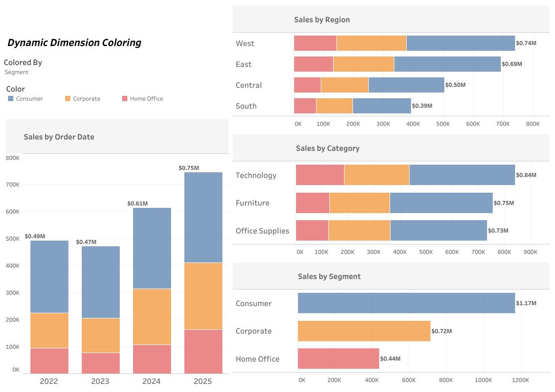Click the Office Supplies category label
The image size is (555, 392).
(262, 231)
